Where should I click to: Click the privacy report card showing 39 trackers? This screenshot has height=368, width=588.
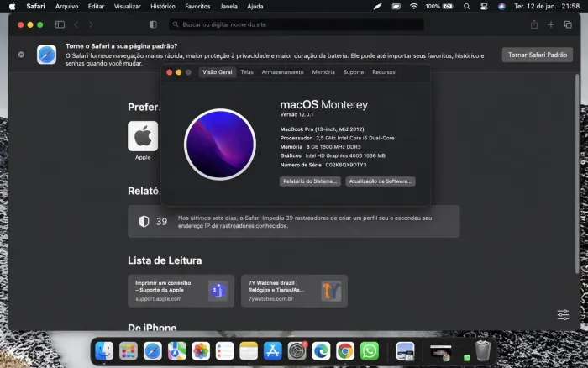[x=294, y=221]
